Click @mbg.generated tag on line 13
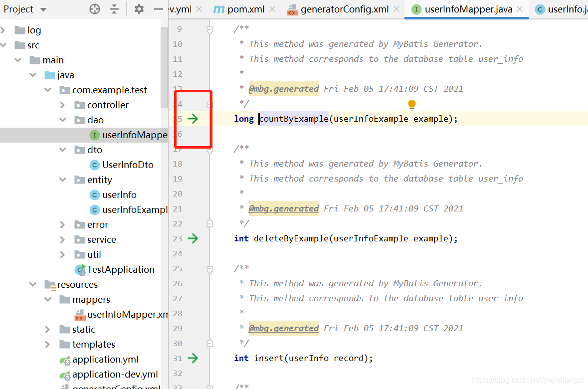Viewport: 588px width, 389px height. point(283,89)
